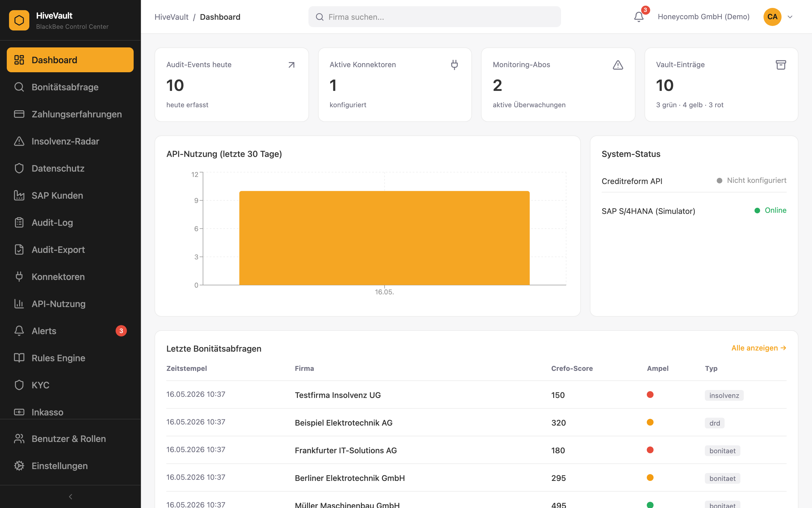Click the Crefo-Score value 320
The image size is (812, 508).
pyautogui.click(x=558, y=423)
